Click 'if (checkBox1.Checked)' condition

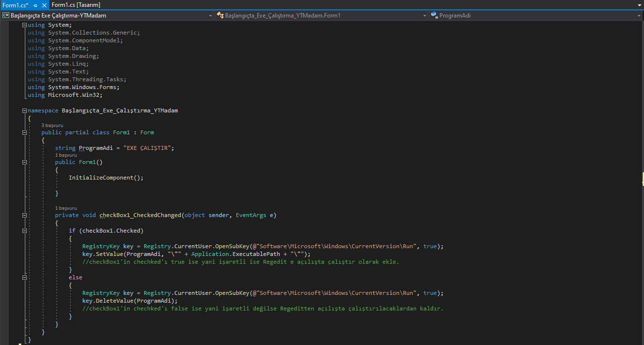point(106,231)
